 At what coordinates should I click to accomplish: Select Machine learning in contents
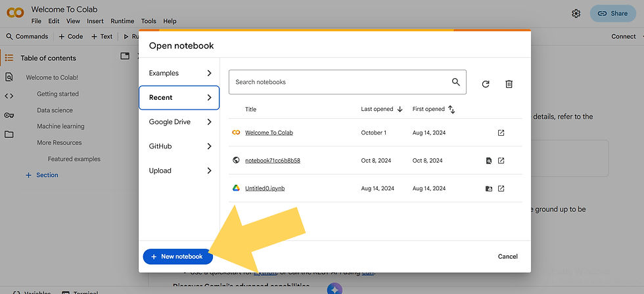click(x=60, y=126)
